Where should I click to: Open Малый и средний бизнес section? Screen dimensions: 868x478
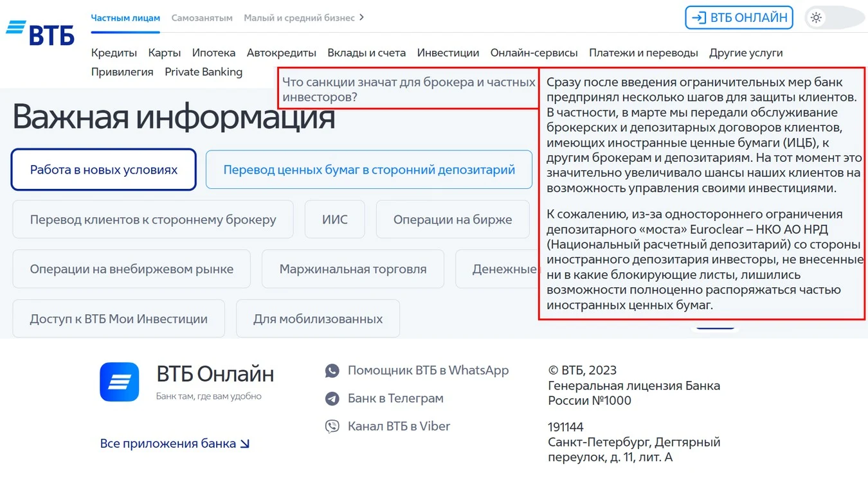pyautogui.click(x=299, y=18)
